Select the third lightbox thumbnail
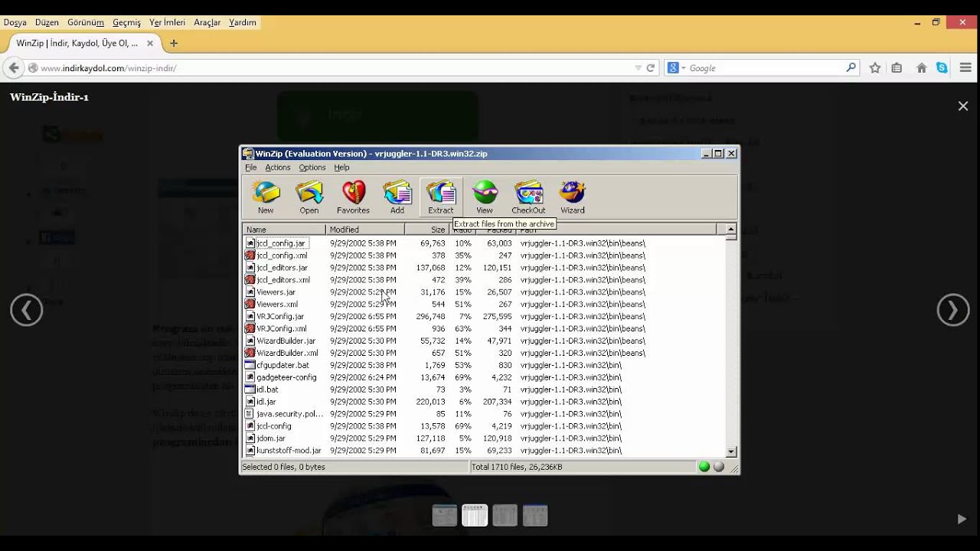 click(x=505, y=516)
